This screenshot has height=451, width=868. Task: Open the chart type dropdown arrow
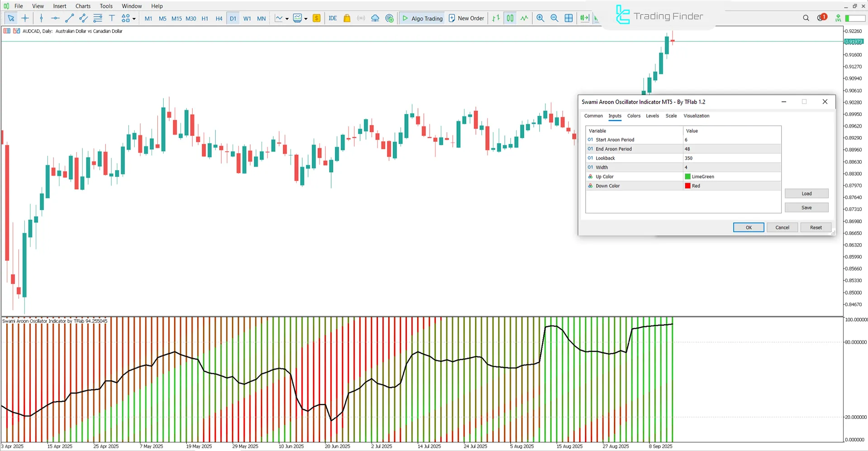pos(286,18)
